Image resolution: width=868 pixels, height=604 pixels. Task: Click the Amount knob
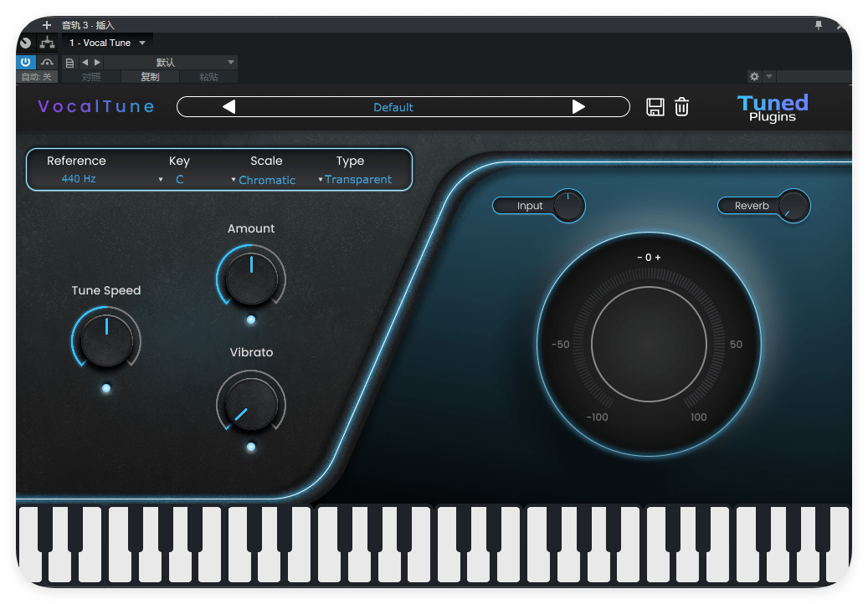pyautogui.click(x=251, y=279)
